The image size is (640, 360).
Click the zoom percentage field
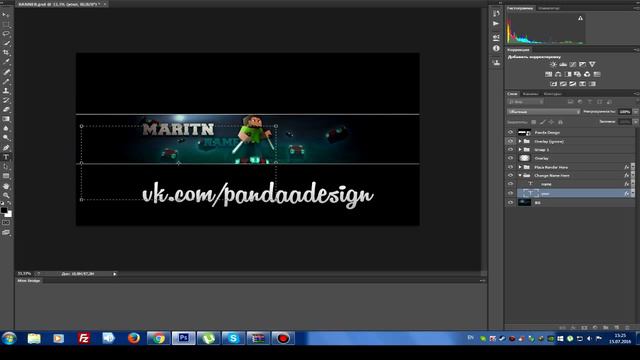point(24,274)
